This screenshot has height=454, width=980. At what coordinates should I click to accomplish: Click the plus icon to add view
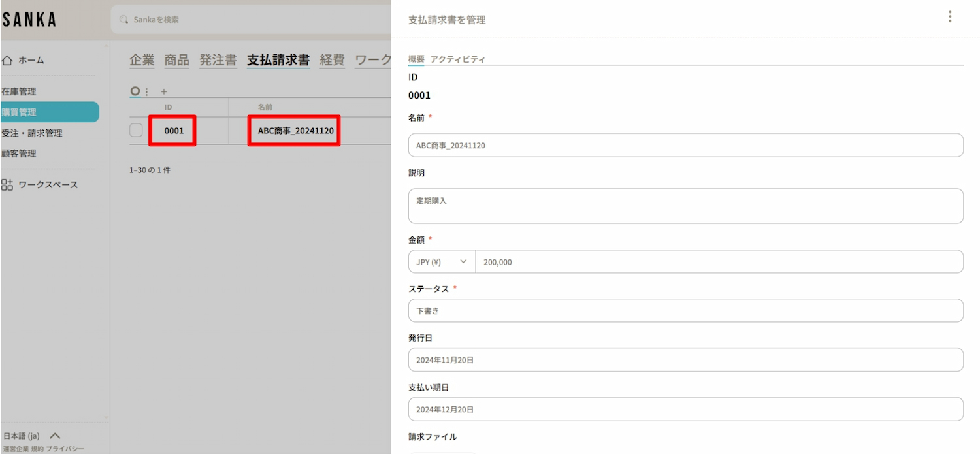[x=164, y=92]
